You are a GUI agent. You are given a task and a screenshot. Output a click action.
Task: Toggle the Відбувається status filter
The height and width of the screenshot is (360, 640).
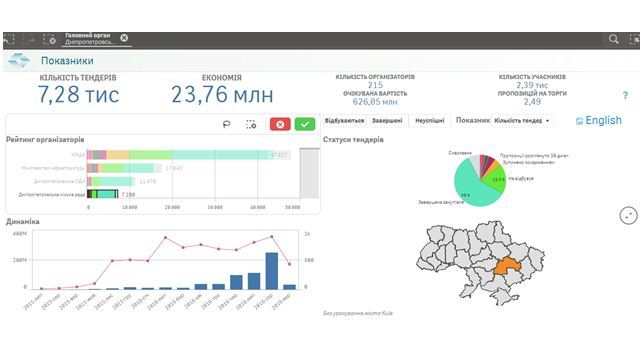(x=344, y=120)
